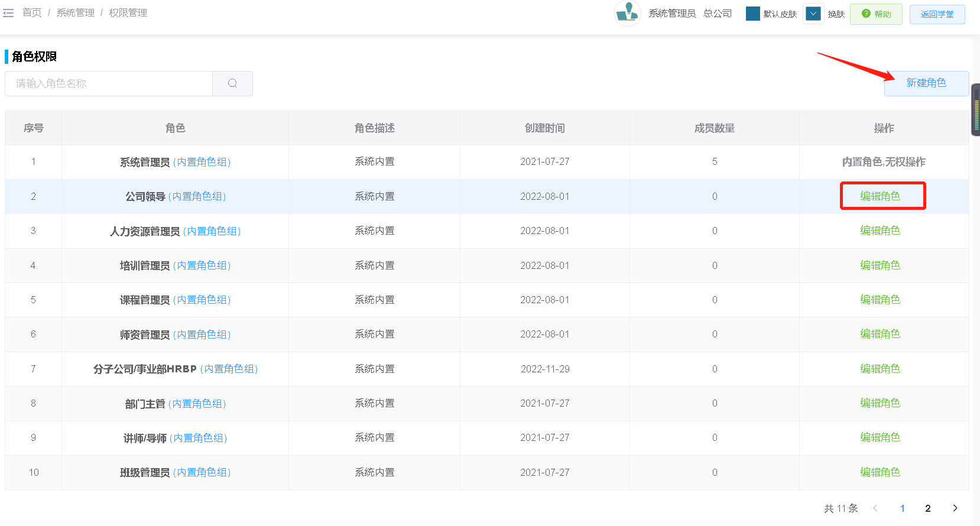This screenshot has width=980, height=526.
Task: Focus the role name search field
Action: click(x=109, y=83)
